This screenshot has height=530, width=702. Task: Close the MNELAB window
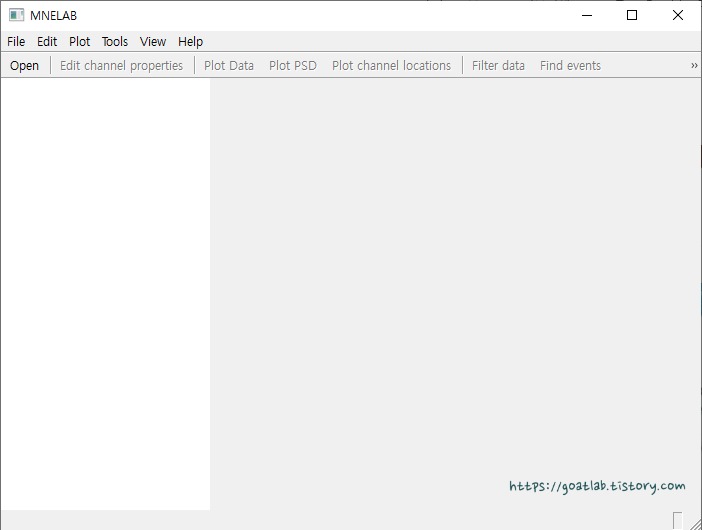(678, 15)
